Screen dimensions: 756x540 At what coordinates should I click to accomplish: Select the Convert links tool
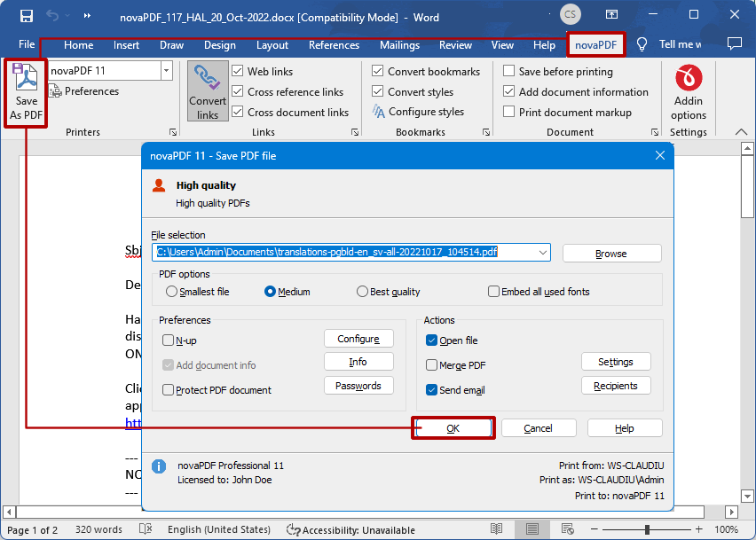tap(208, 90)
